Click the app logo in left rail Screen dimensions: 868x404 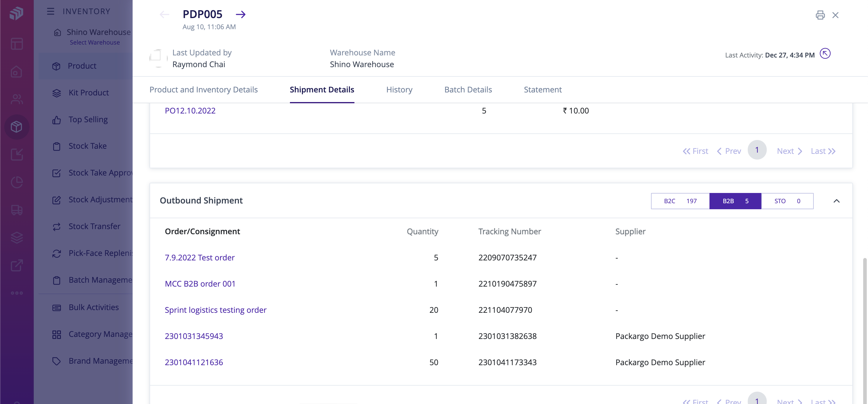pyautogui.click(x=17, y=14)
